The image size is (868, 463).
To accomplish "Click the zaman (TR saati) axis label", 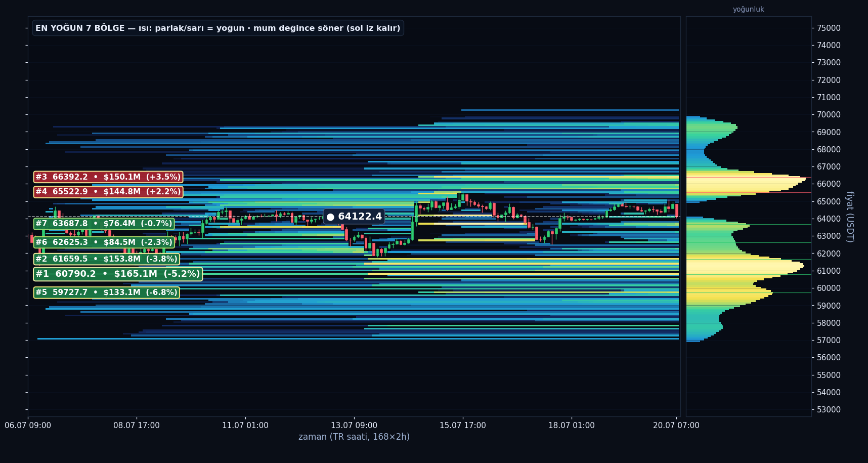I will click(x=354, y=437).
